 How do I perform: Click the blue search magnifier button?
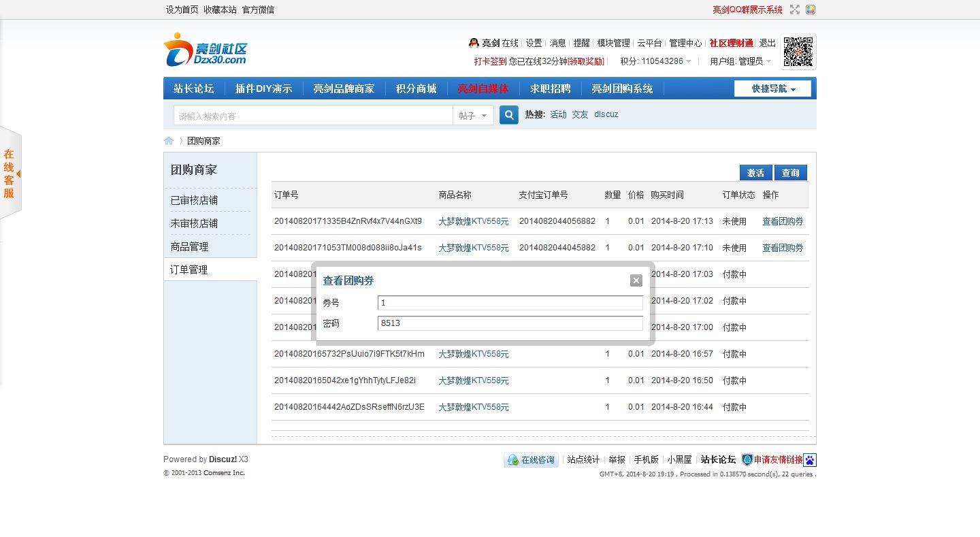pyautogui.click(x=509, y=115)
